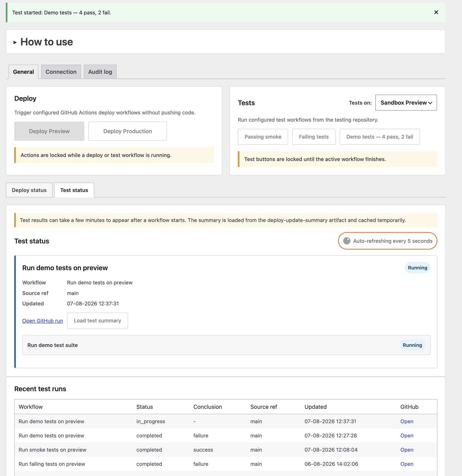Screen dimensions: 462x476
Task: Switch to the Deploy status tab
Action: point(29,190)
